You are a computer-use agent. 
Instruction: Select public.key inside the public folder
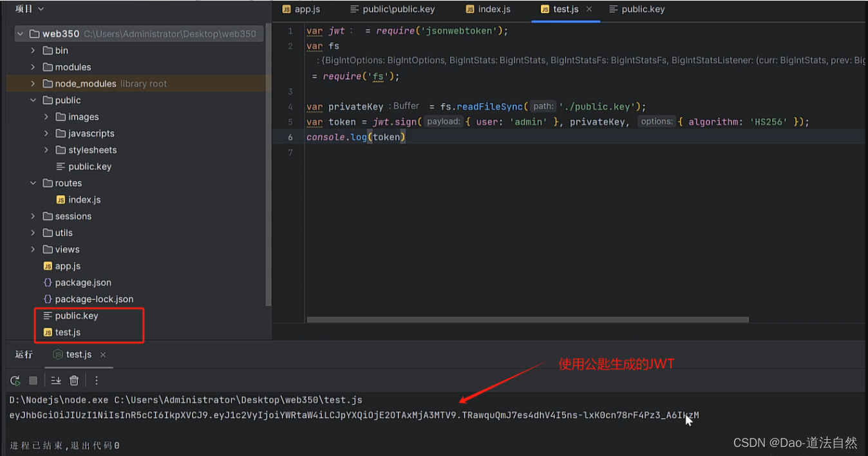point(90,167)
